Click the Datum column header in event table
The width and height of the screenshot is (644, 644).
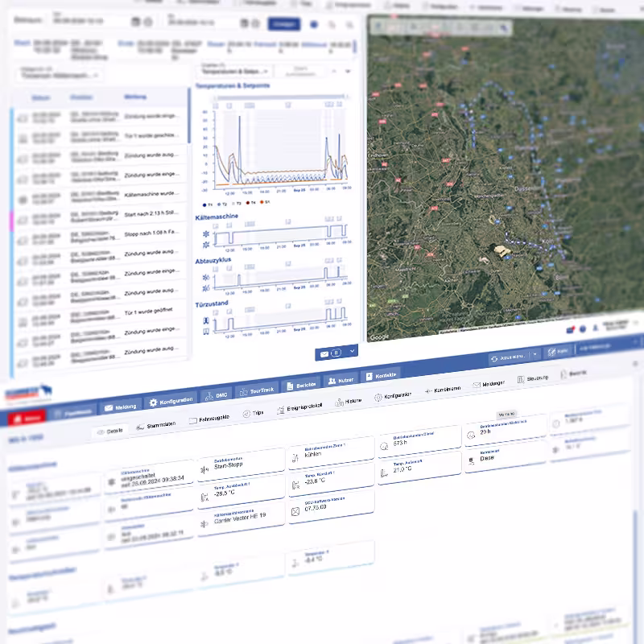41,97
